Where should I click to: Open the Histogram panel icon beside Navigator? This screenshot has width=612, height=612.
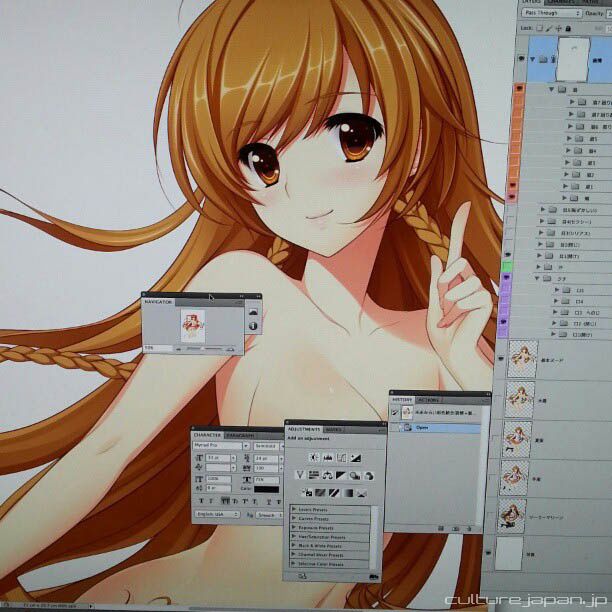[252, 310]
